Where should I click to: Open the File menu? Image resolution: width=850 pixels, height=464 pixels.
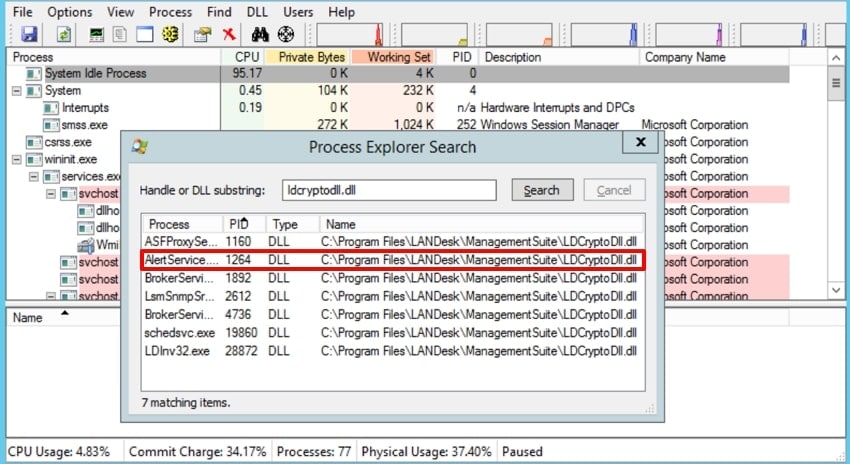point(22,12)
